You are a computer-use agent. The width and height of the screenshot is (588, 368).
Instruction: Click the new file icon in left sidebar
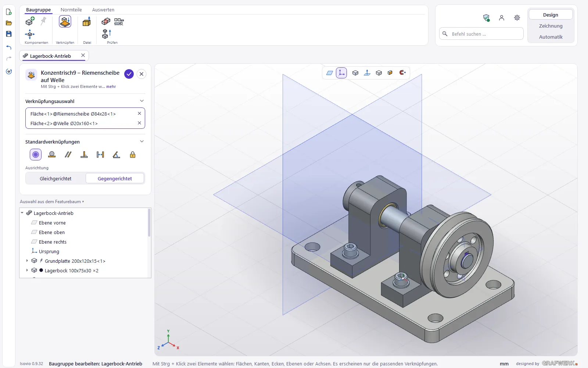9,12
